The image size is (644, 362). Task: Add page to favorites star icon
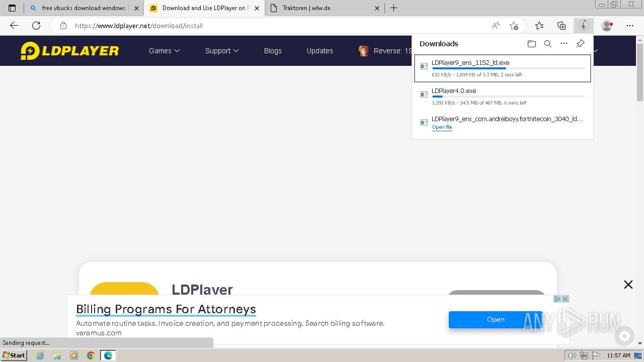click(514, 26)
